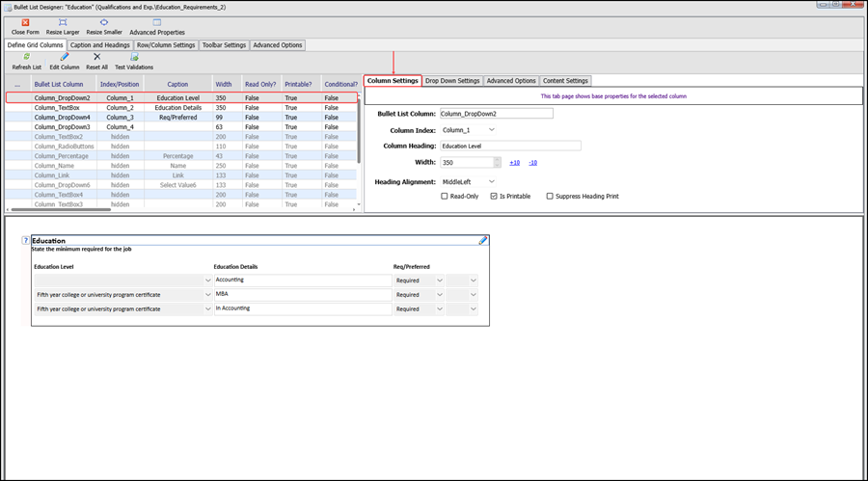Viewport: 868px width, 481px height.
Task: Click the Edit Column pencil icon
Action: pyautogui.click(x=65, y=57)
